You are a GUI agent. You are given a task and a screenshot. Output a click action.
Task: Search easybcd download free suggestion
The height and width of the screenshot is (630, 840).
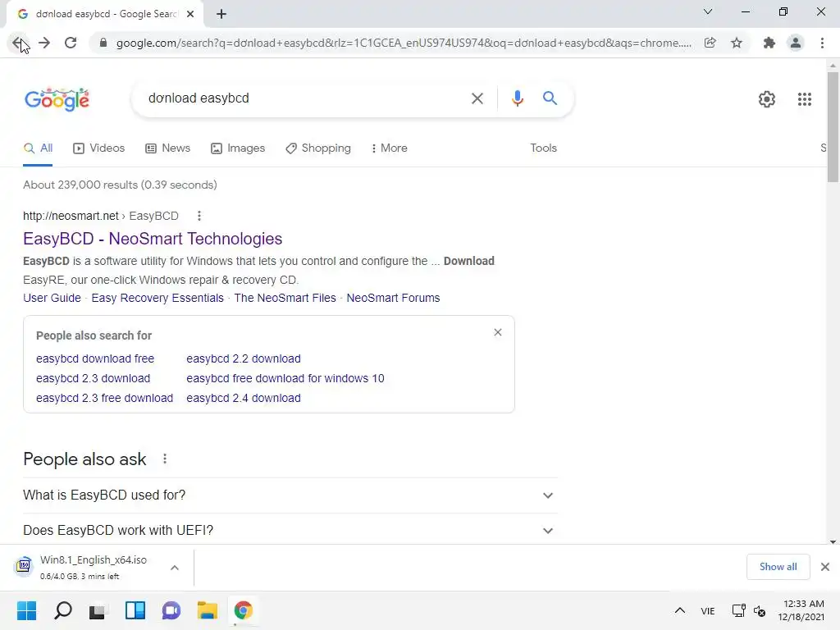[95, 359]
